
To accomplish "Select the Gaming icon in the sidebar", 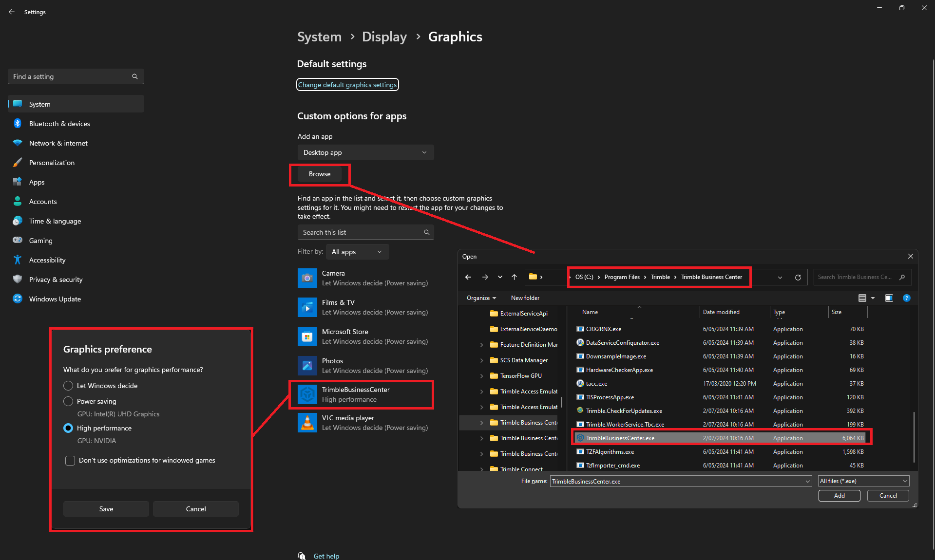I will (18, 240).
